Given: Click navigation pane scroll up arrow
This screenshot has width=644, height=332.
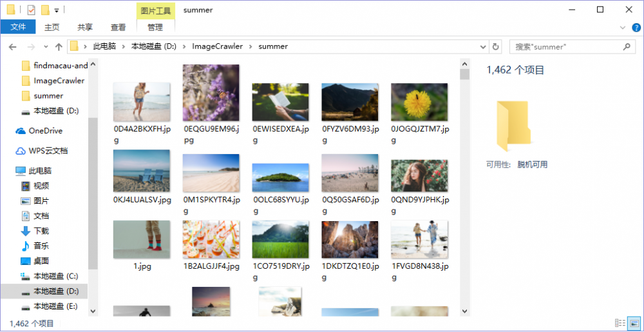Looking at the screenshot, I should pyautogui.click(x=93, y=64).
